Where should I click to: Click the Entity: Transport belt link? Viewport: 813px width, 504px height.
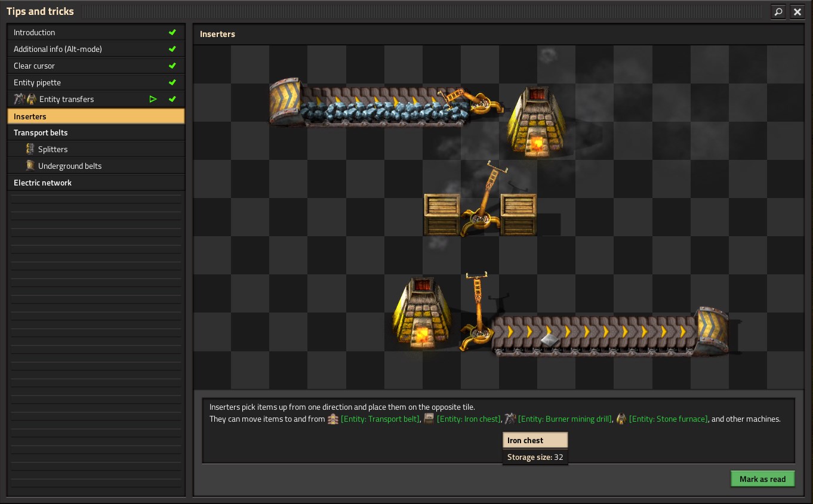[x=380, y=419]
